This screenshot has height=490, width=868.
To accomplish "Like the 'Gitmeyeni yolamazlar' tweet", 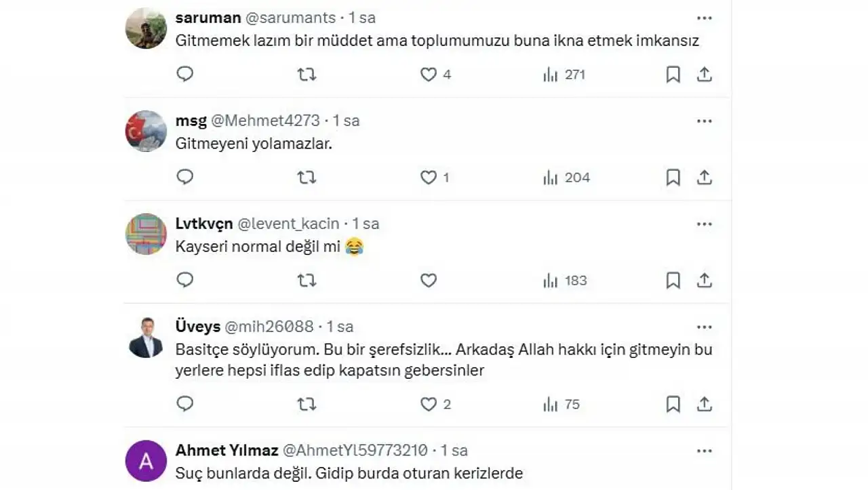I will [429, 178].
